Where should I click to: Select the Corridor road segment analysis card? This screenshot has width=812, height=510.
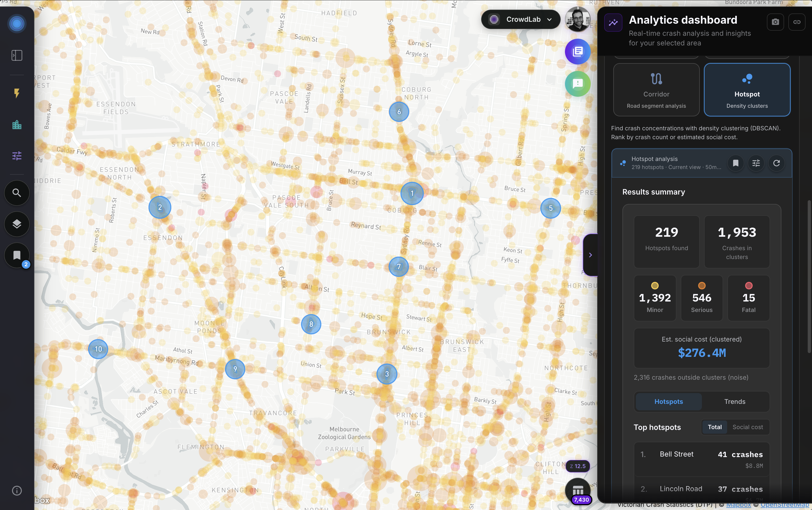point(656,90)
